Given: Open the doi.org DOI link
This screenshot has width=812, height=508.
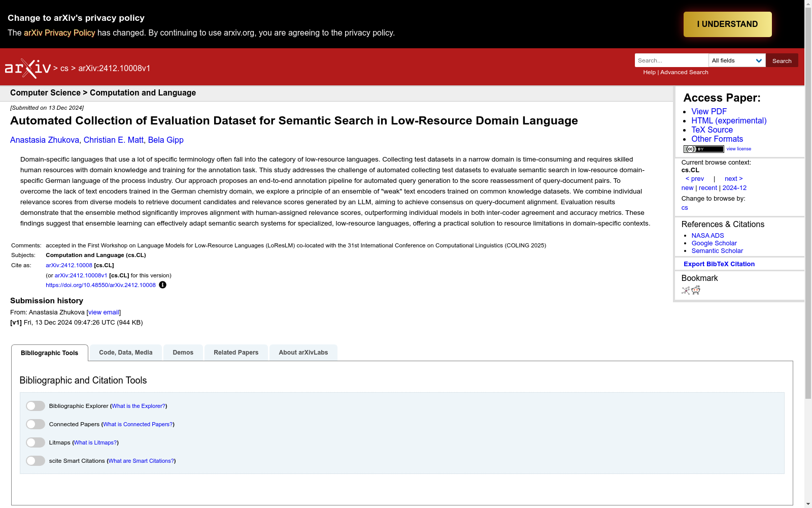Looking at the screenshot, I should [100, 285].
